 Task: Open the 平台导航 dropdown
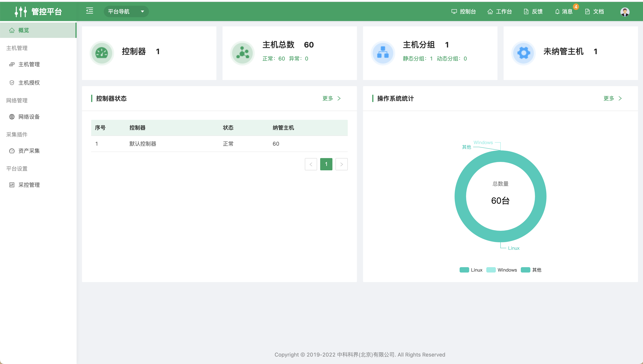[126, 11]
